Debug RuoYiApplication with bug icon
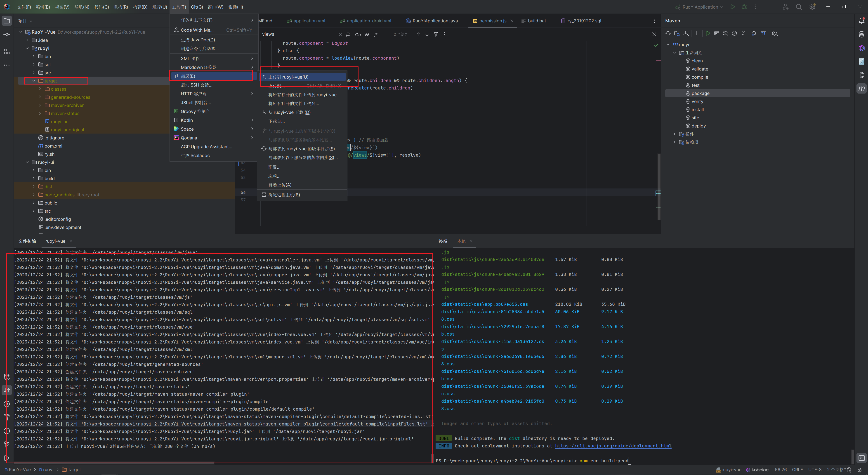This screenshot has width=868, height=475. [x=744, y=7]
